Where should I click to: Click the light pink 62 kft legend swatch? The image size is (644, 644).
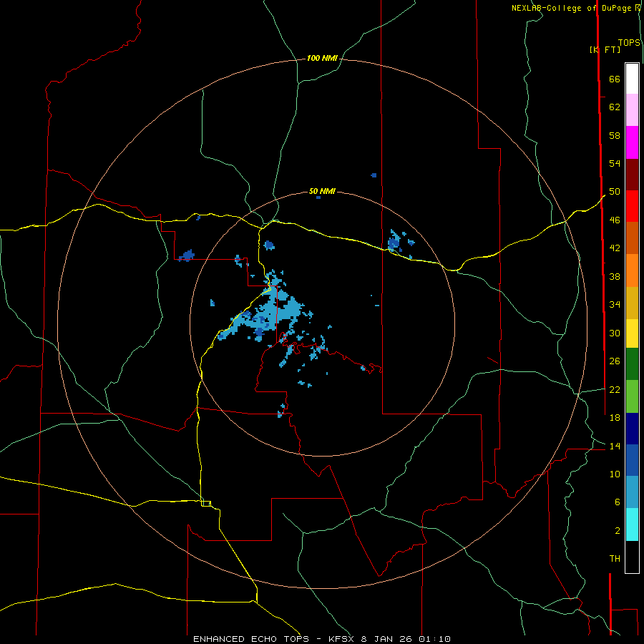[632, 109]
